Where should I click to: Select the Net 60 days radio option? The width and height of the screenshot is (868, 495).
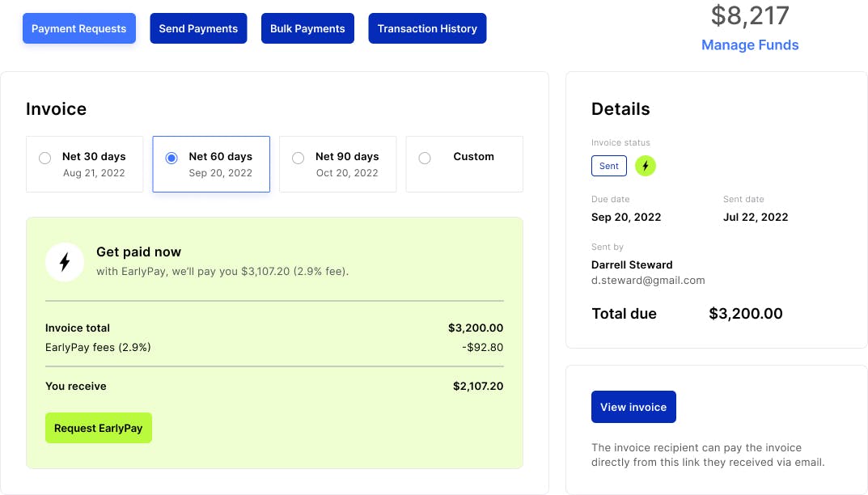point(171,159)
